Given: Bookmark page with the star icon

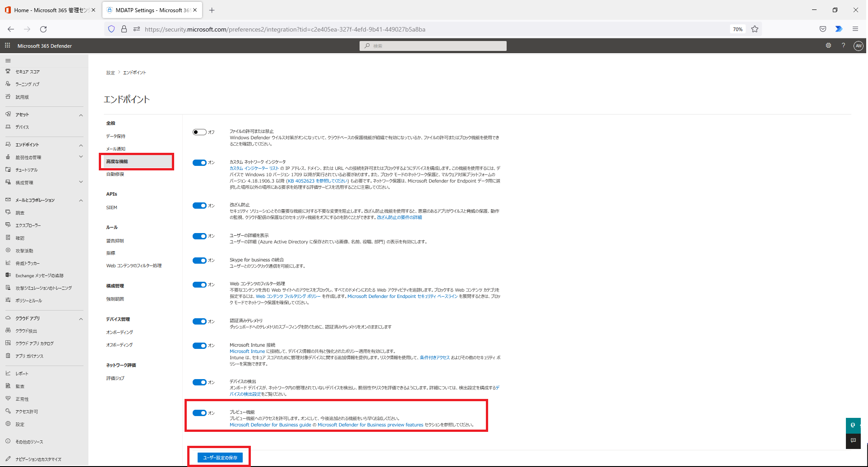Looking at the screenshot, I should tap(755, 29).
